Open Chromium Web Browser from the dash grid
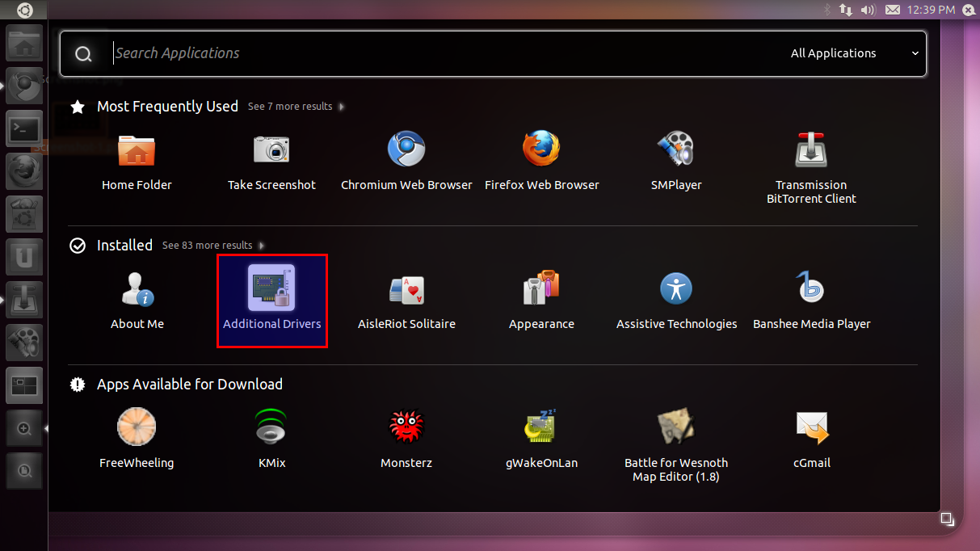 406,162
